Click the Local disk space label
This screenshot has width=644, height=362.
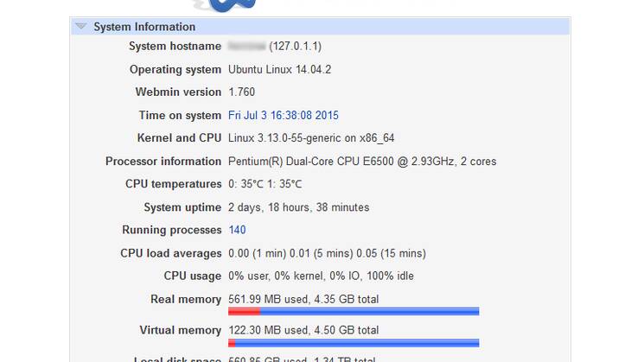tap(177, 359)
